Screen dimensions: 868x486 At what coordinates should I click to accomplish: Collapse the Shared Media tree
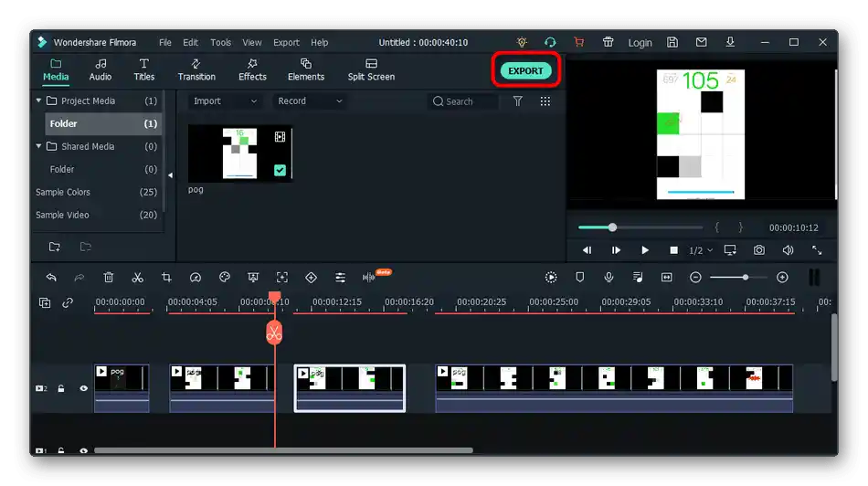coord(38,146)
